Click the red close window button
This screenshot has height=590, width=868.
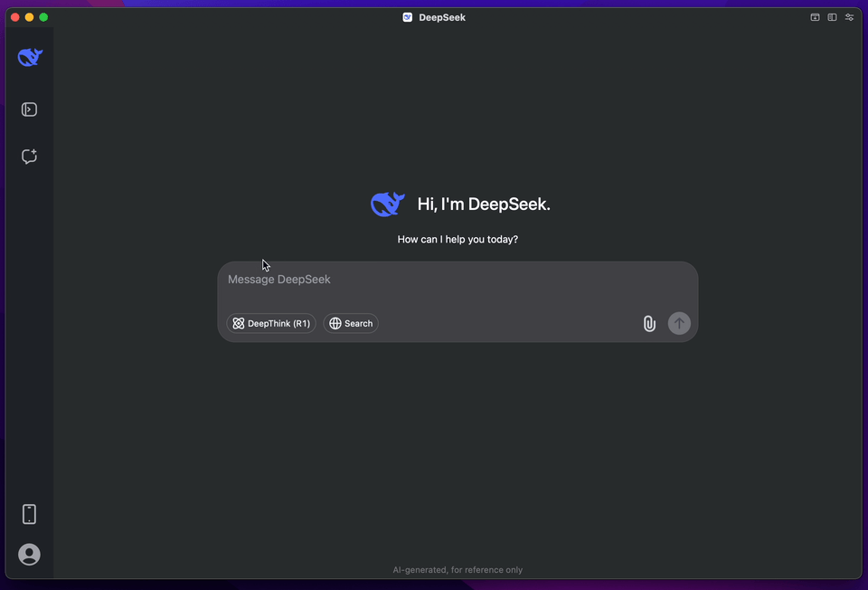pyautogui.click(x=15, y=17)
